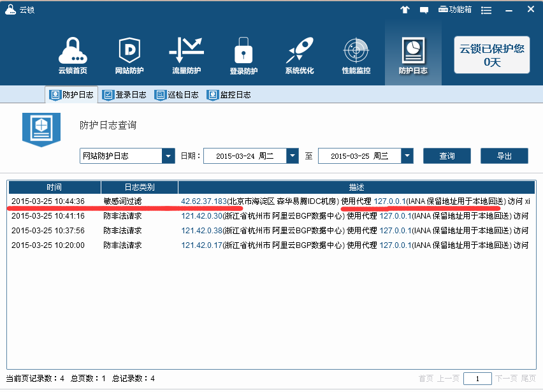Image resolution: width=543 pixels, height=392 pixels.
Task: Open the message bubble icon in title bar
Action: click(x=424, y=10)
